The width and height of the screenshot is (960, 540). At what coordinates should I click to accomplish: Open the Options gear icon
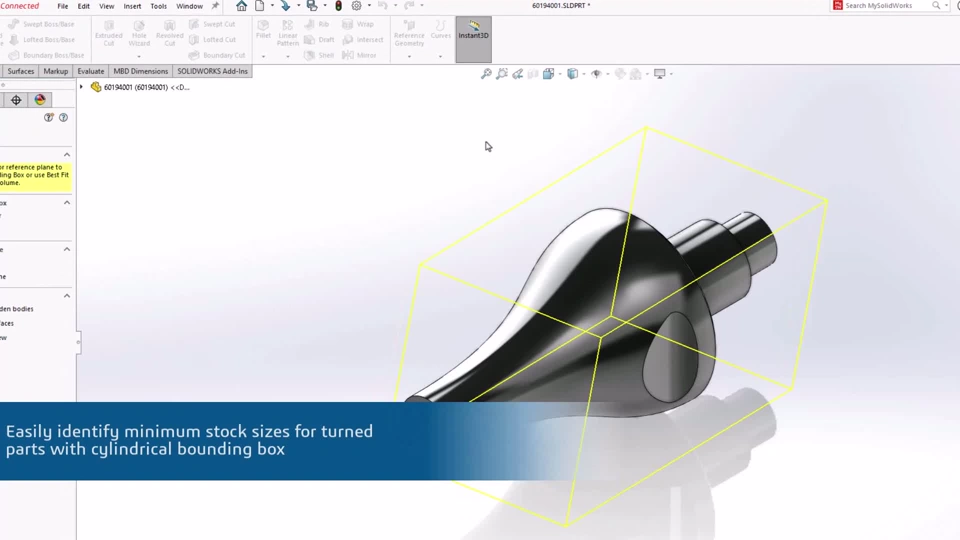point(356,6)
